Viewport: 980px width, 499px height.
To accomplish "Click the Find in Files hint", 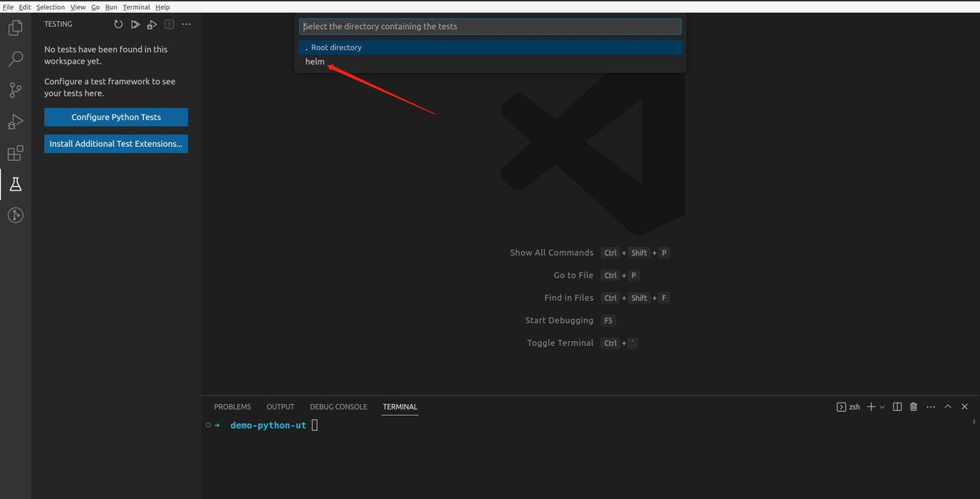I will (569, 298).
